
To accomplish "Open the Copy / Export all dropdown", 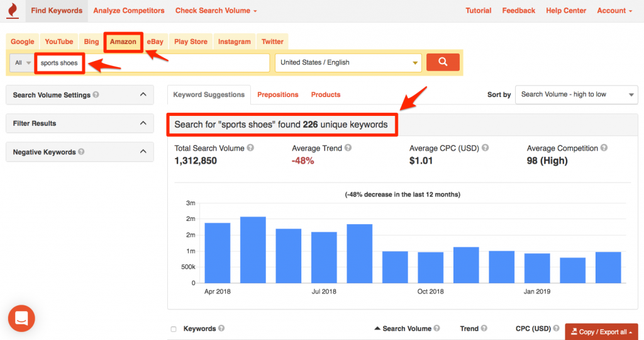I will [602, 332].
